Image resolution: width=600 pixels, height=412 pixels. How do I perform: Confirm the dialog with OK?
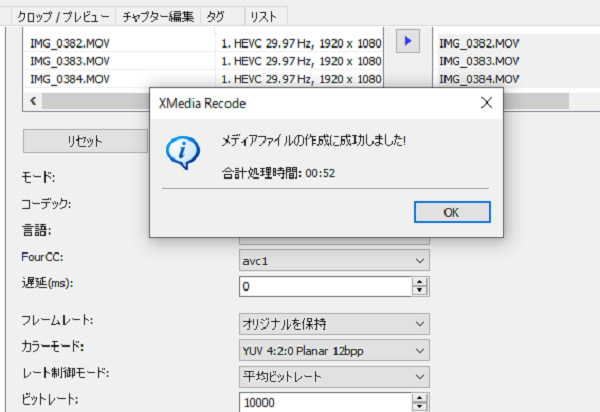pyautogui.click(x=452, y=212)
